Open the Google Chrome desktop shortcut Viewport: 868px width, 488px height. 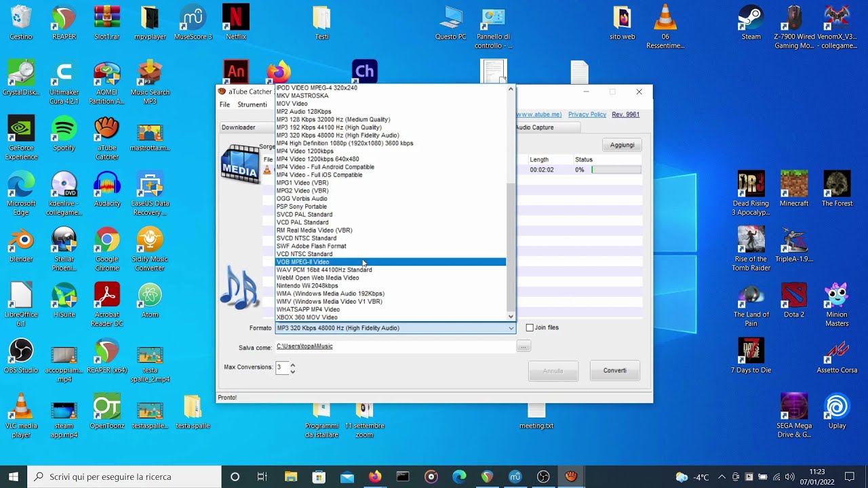107,249
